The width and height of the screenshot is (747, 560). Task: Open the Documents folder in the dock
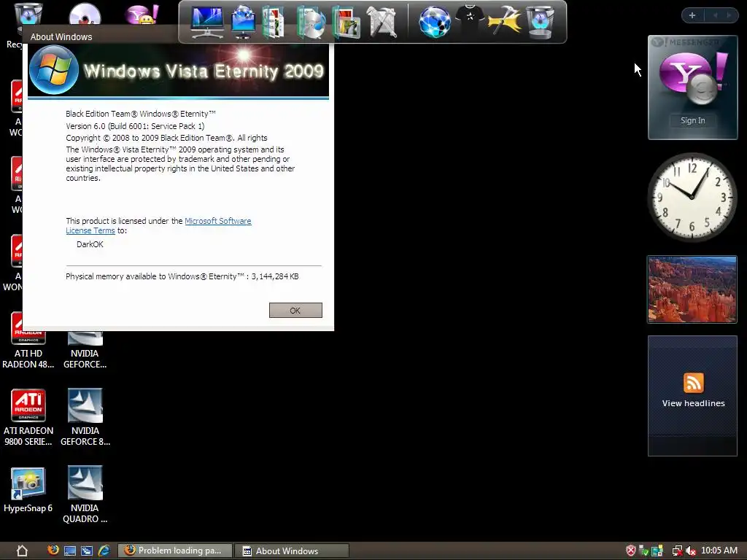[x=274, y=22]
